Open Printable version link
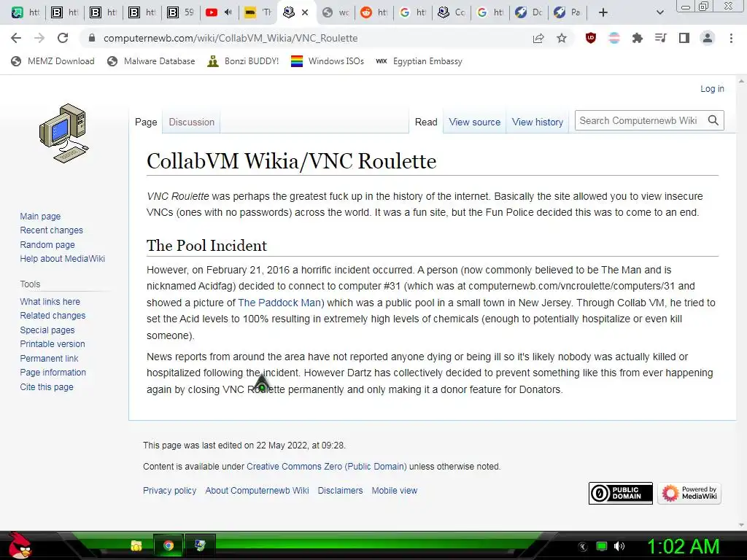The width and height of the screenshot is (747, 560). tap(53, 344)
